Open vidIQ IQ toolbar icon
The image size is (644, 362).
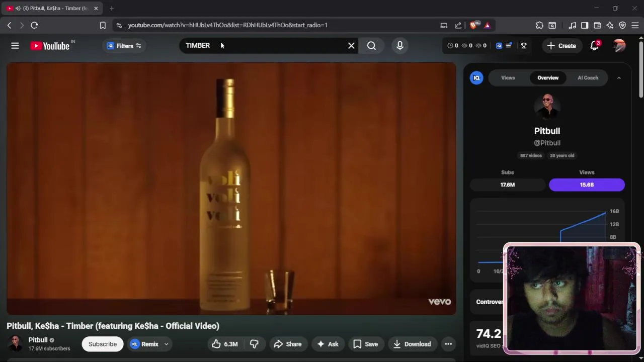[x=499, y=46]
